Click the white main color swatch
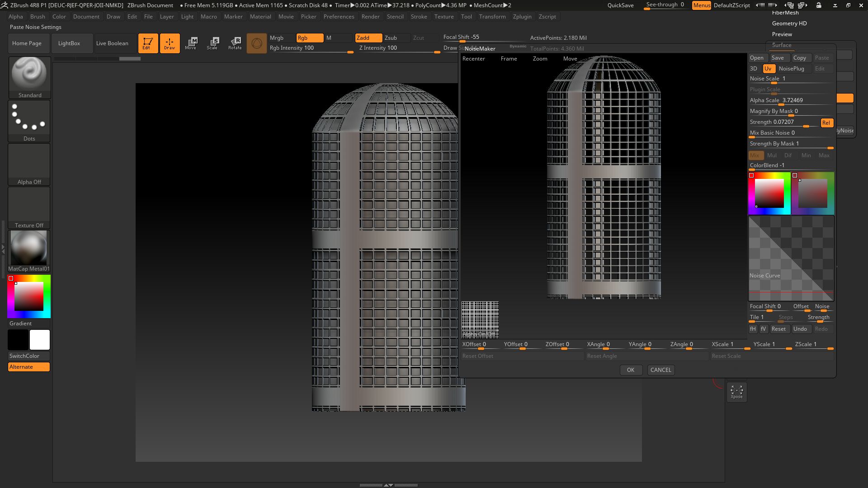868x488 pixels. tap(40, 340)
